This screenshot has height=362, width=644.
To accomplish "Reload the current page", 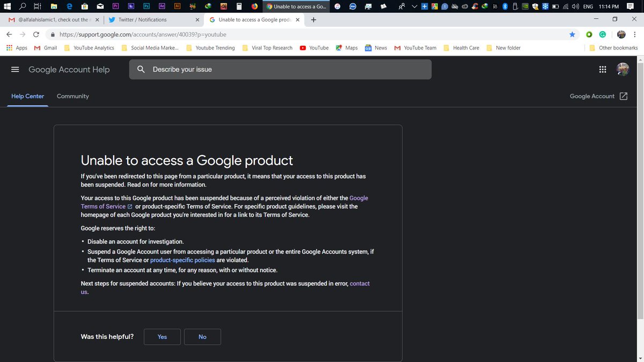I will click(x=36, y=34).
